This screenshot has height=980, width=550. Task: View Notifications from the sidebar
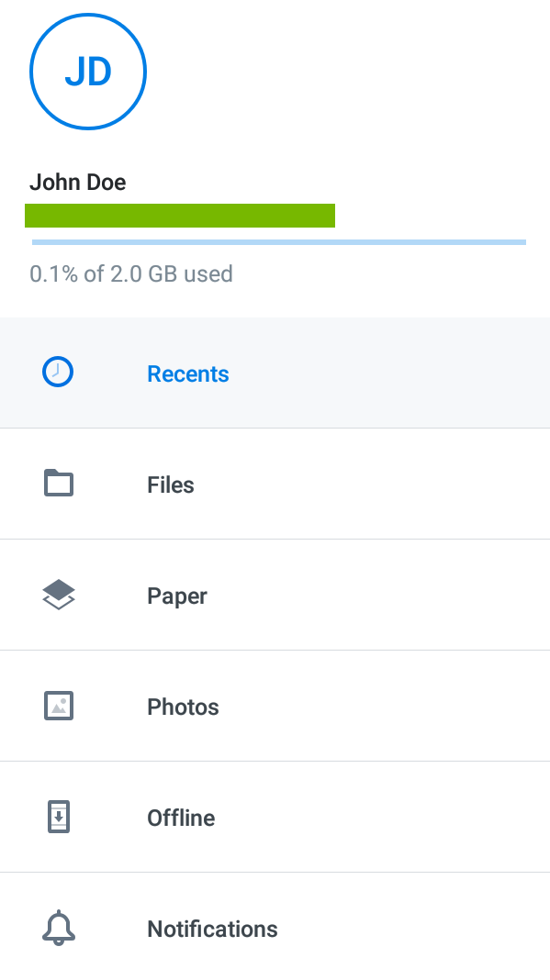(x=212, y=929)
